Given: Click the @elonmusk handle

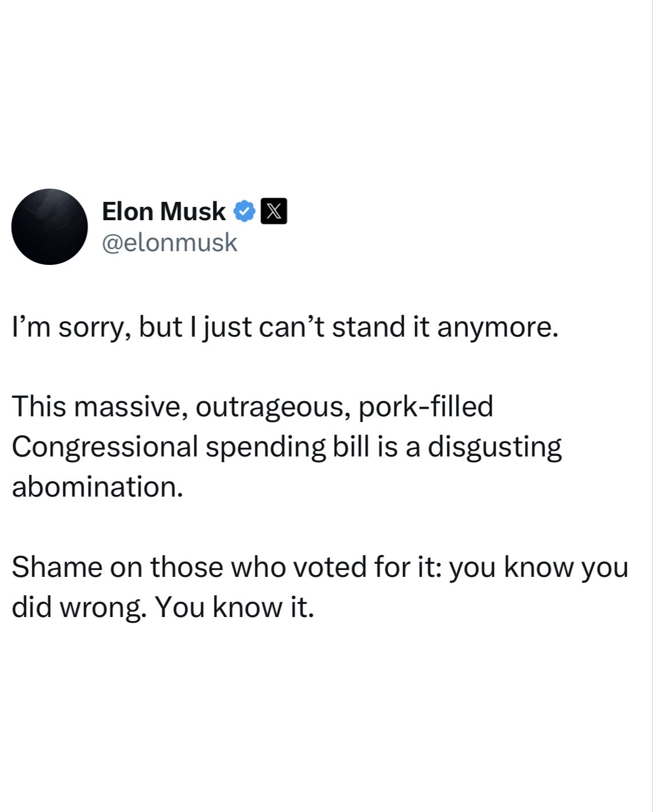Looking at the screenshot, I should 169,243.
